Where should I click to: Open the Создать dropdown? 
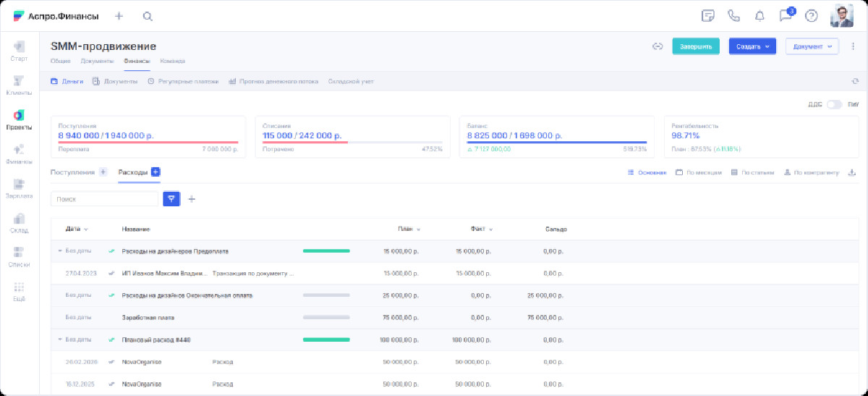(752, 46)
